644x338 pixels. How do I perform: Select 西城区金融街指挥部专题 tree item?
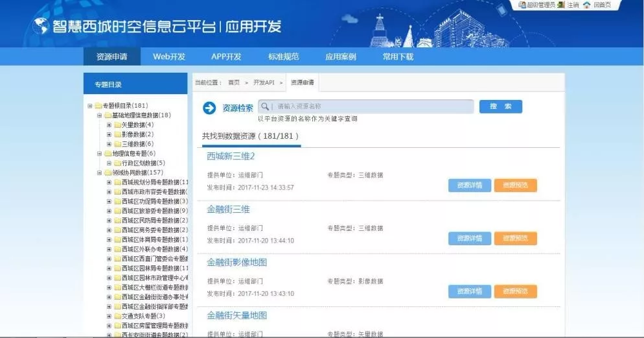coord(155,306)
